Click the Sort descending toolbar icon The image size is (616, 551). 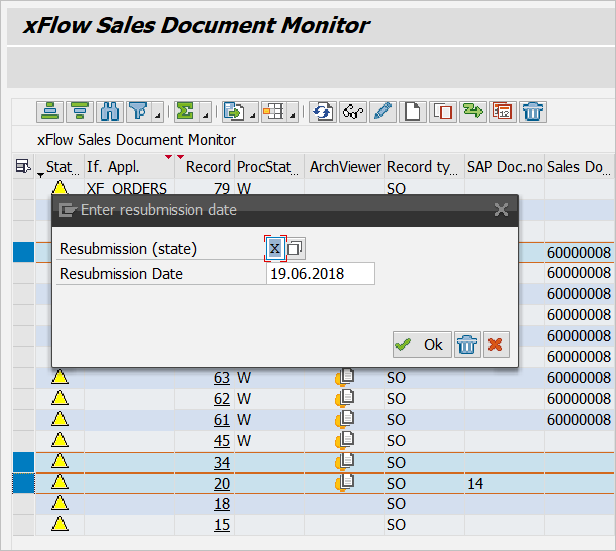[80, 112]
